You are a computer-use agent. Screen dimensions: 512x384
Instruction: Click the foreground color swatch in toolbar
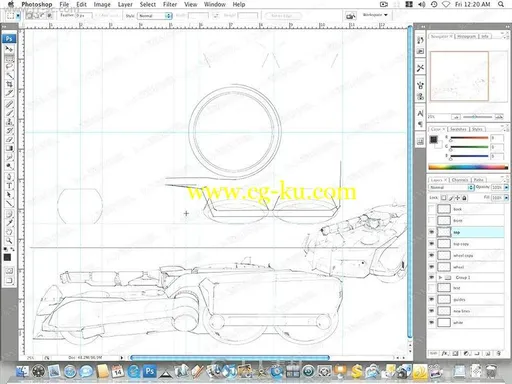[7, 257]
